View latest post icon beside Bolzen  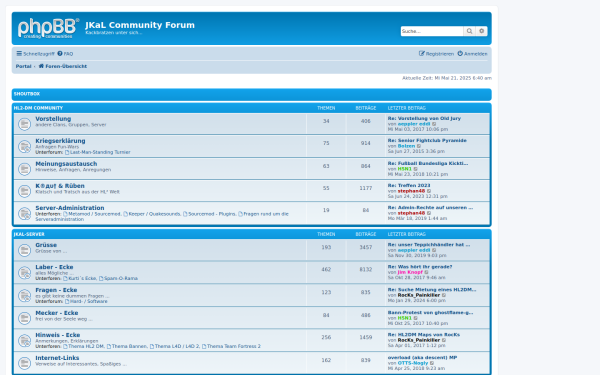(x=419, y=146)
